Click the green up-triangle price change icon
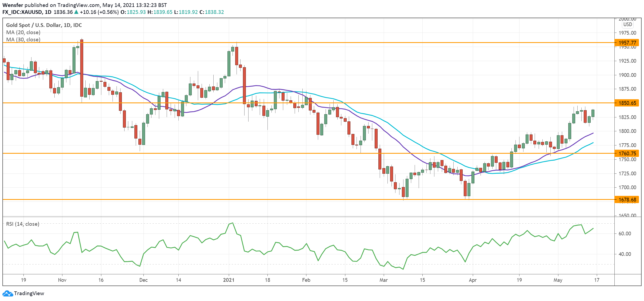The width and height of the screenshot is (644, 301). 76,12
